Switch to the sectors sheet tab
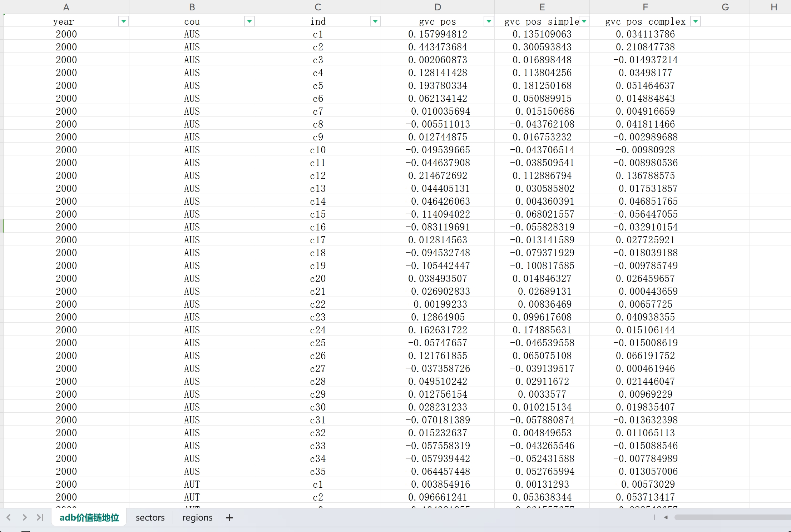 150,517
